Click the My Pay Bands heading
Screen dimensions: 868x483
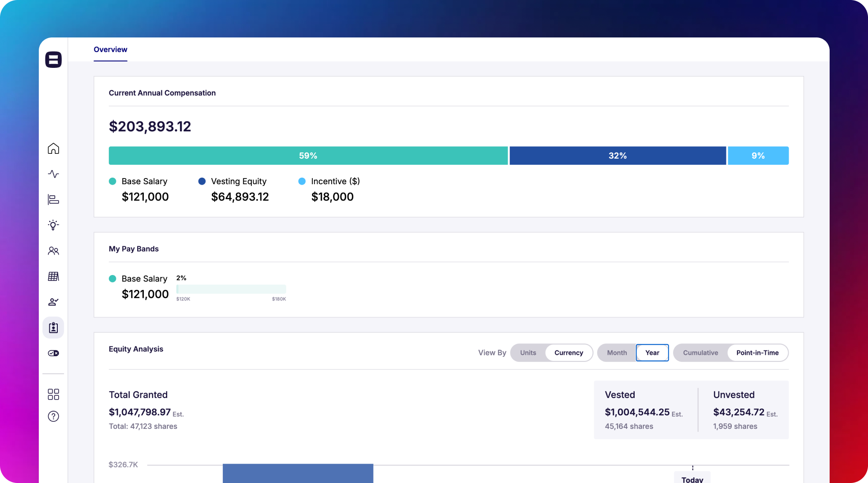coord(134,249)
